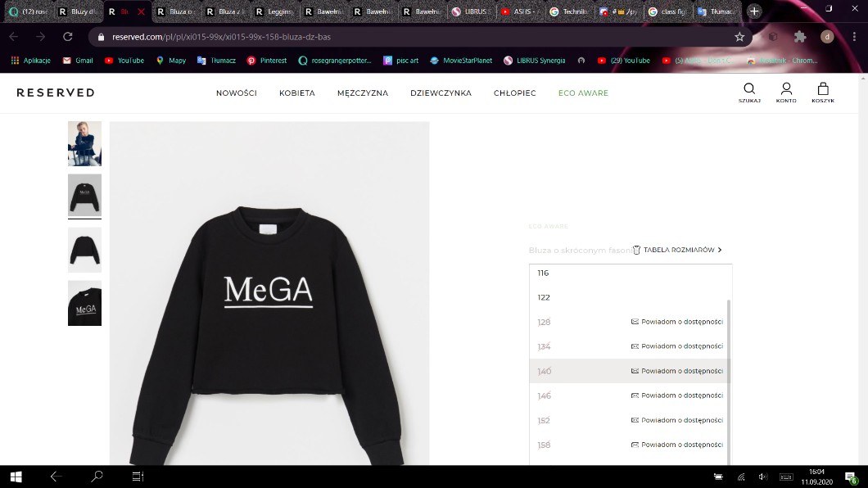Bookmark this page with the star icon

click(x=739, y=37)
